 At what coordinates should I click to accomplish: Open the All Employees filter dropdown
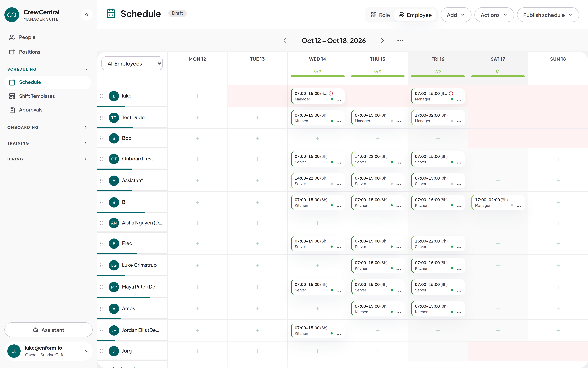pyautogui.click(x=132, y=64)
